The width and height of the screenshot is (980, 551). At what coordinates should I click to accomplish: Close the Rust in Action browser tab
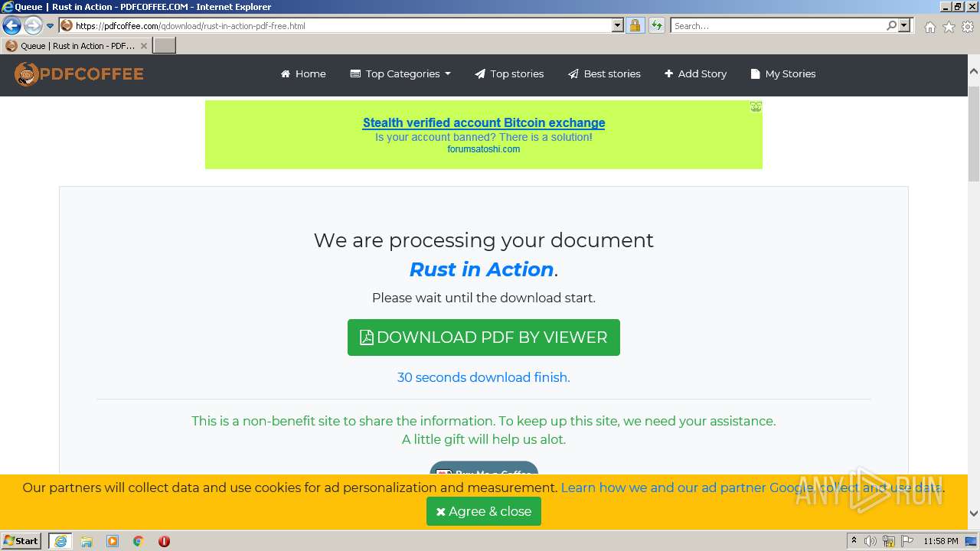click(x=143, y=46)
